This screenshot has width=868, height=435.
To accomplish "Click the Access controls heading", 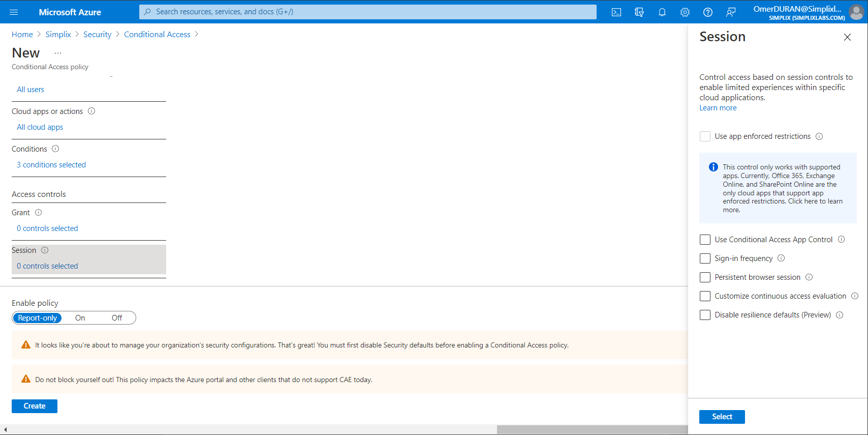I will pos(39,194).
